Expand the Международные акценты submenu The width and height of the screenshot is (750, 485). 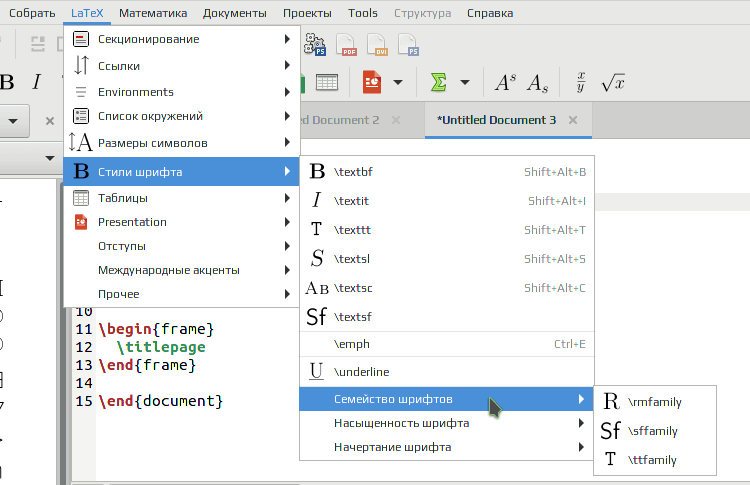pos(182,270)
